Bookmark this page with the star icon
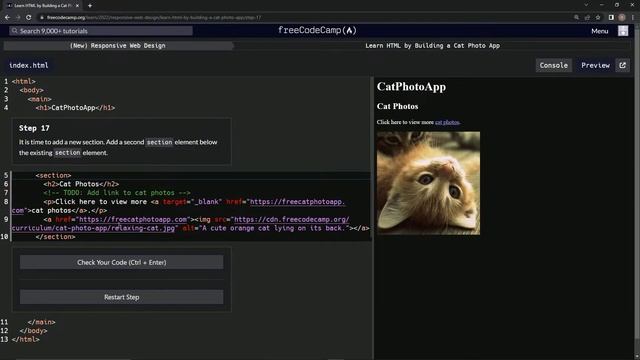The height and width of the screenshot is (360, 640). click(x=598, y=18)
